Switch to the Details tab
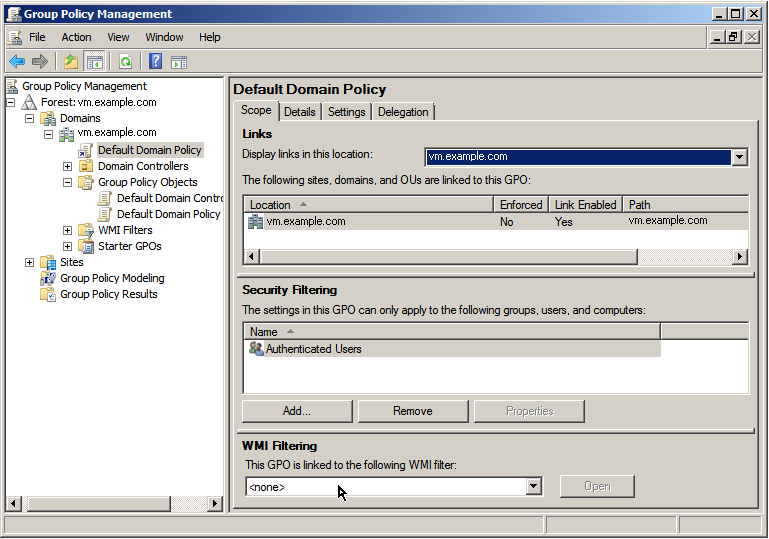The width and height of the screenshot is (769, 539). pos(300,112)
